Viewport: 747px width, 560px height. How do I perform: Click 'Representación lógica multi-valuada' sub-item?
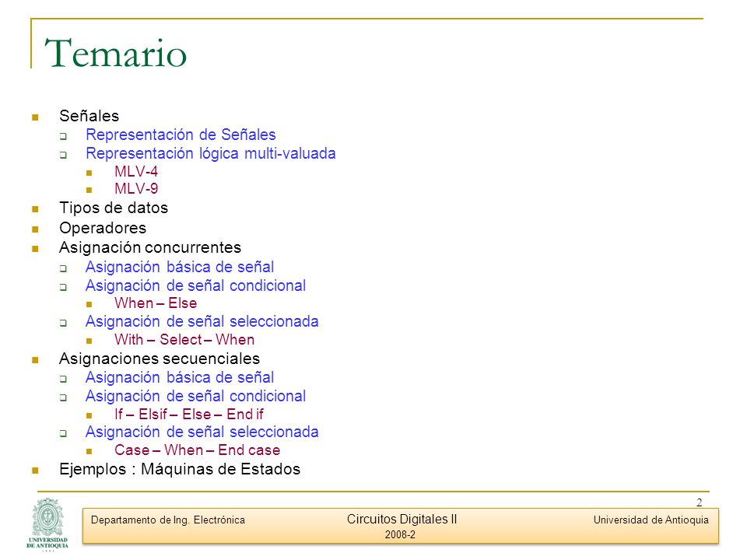click(211, 153)
